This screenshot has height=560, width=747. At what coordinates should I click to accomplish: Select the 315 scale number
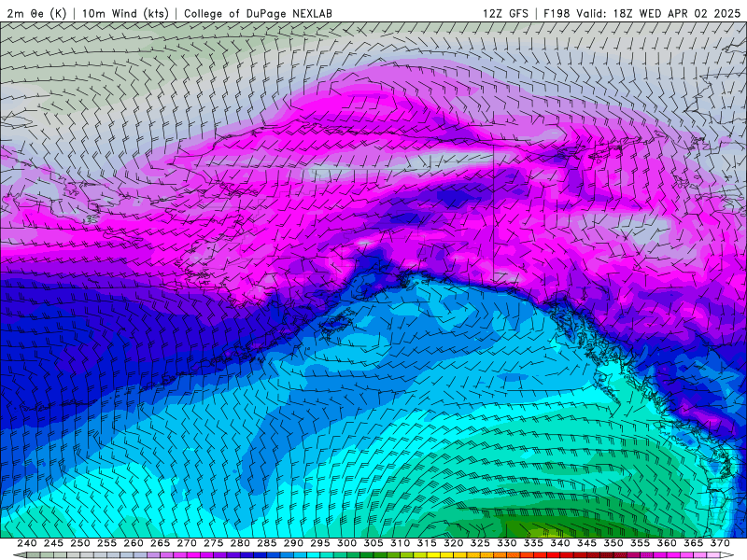427,543
